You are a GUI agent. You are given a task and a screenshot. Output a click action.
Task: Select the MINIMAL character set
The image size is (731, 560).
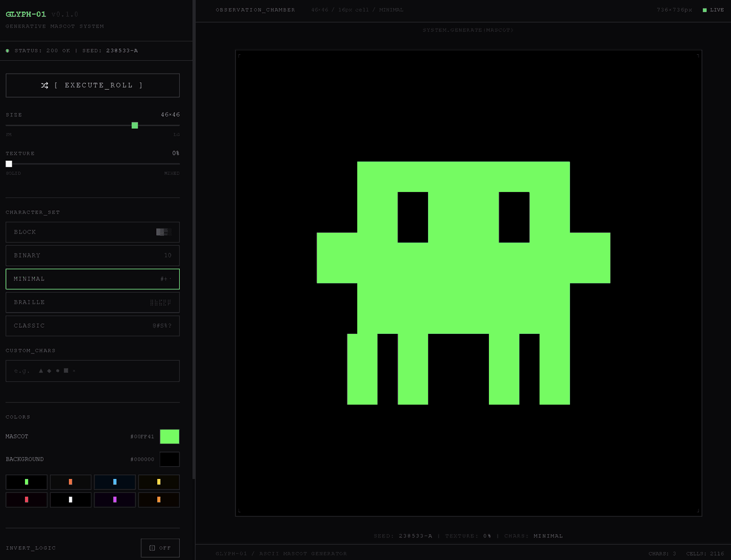pos(92,278)
